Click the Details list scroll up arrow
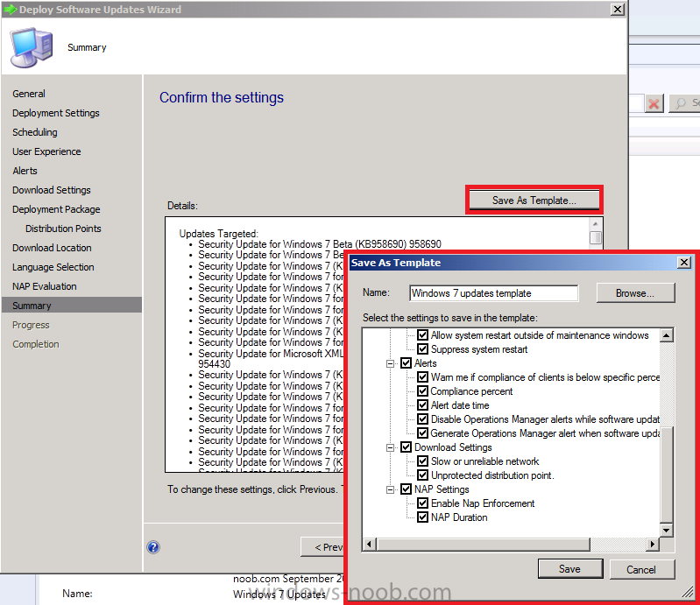Screen dimensions: 700x605 [596, 223]
